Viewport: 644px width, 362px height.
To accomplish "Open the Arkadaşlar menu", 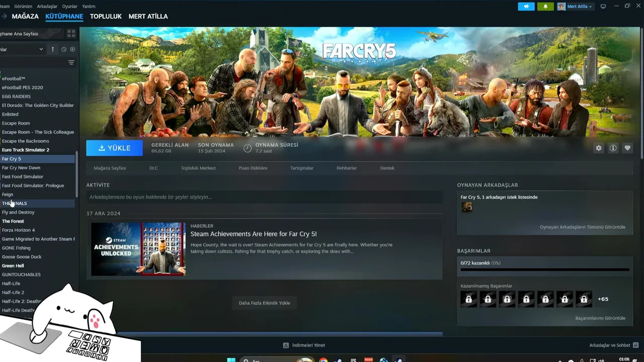I will [47, 7].
